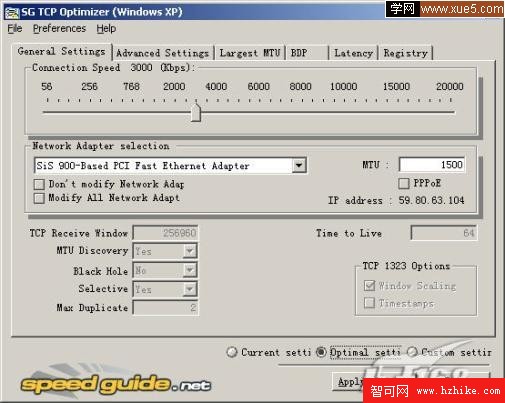Click the 4000 speed label
This screenshot has width=505, height=403.
point(216,87)
